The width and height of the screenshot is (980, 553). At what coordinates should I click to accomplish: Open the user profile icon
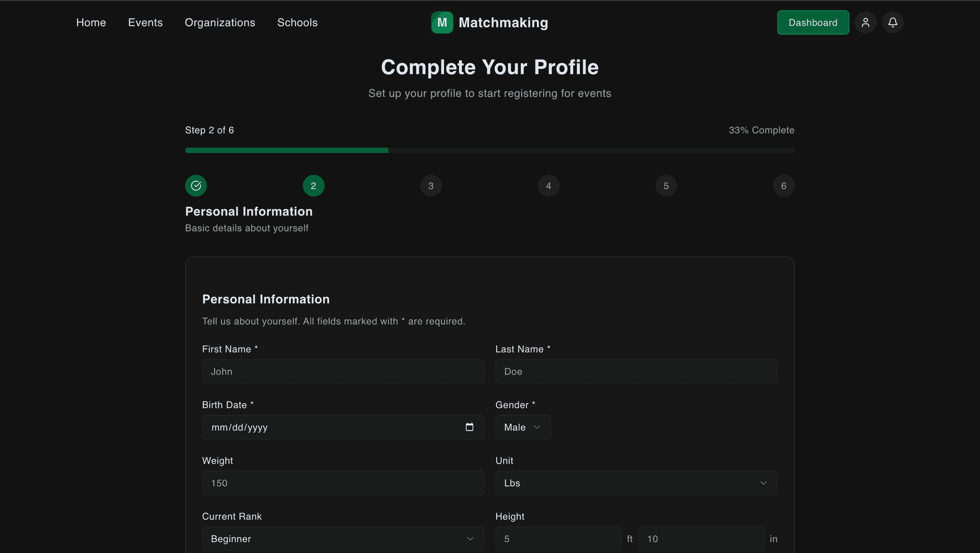coord(866,22)
